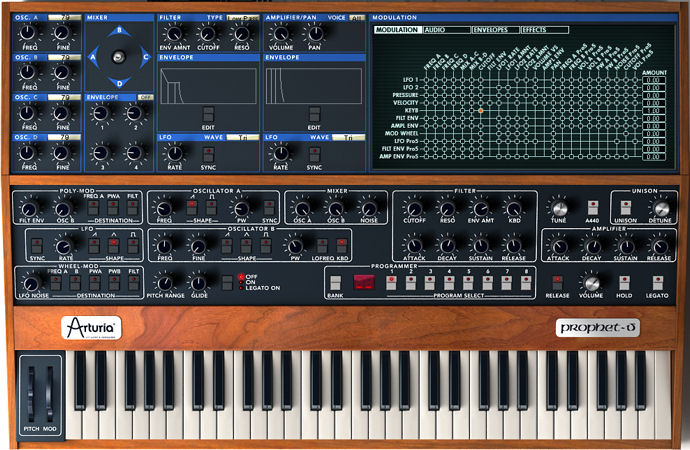Select program 1 in Program Select
This screenshot has width=690, height=450.
[x=391, y=282]
